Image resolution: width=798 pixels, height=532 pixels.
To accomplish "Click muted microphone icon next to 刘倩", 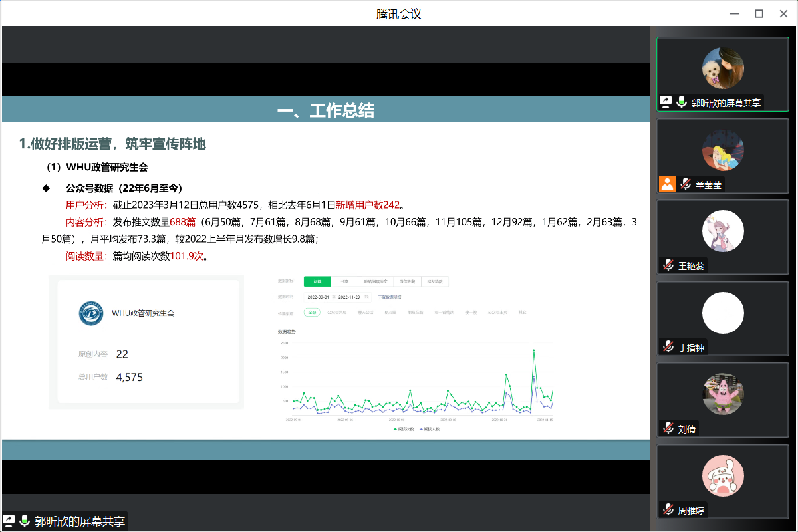I will (x=668, y=428).
